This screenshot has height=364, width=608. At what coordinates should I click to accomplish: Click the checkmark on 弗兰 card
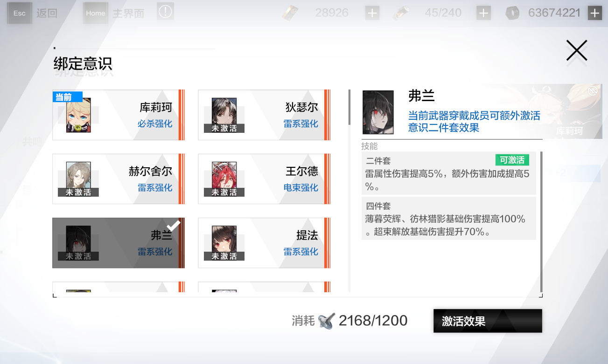[x=173, y=226]
